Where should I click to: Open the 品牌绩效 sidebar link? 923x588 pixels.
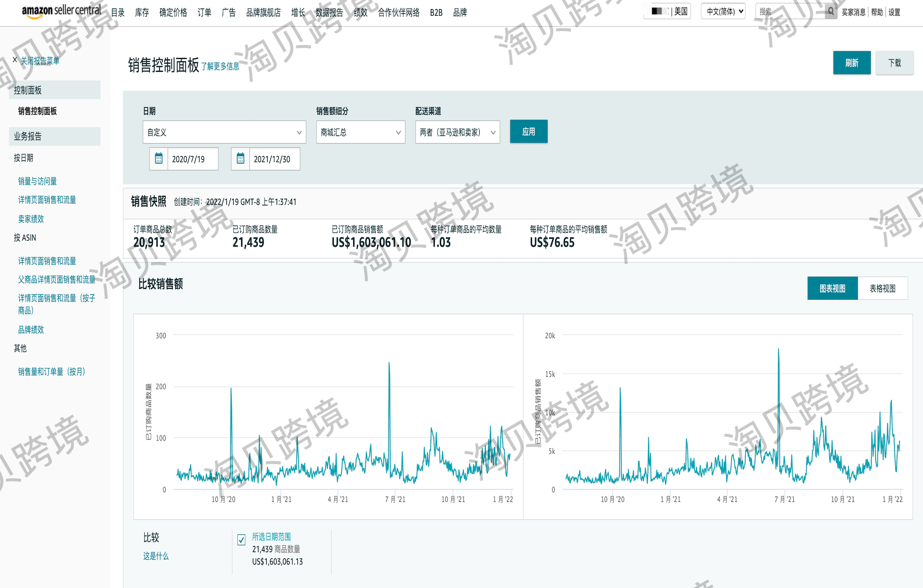pyautogui.click(x=31, y=329)
